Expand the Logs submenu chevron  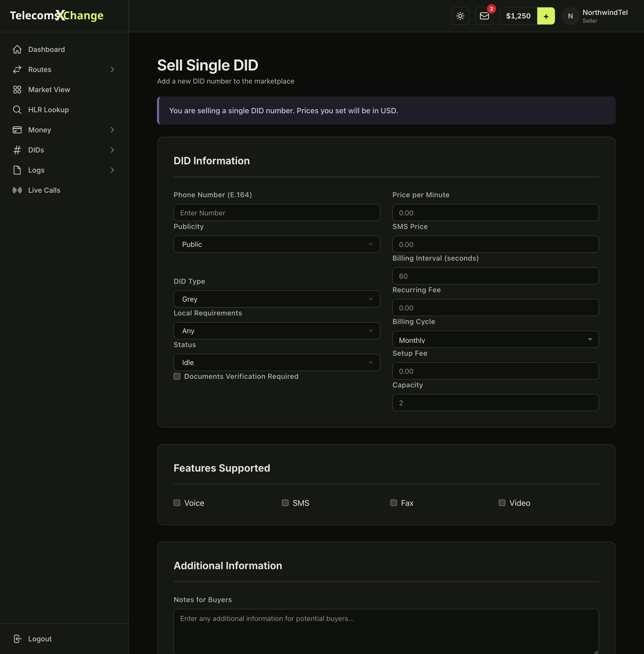[x=112, y=170]
